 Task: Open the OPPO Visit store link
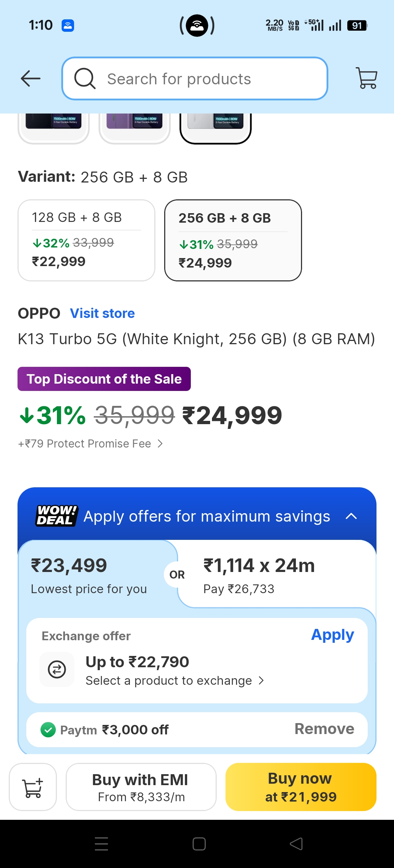tap(103, 314)
